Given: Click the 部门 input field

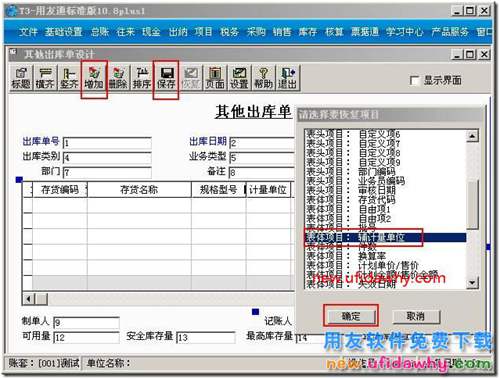Looking at the screenshot, I should point(107,172).
